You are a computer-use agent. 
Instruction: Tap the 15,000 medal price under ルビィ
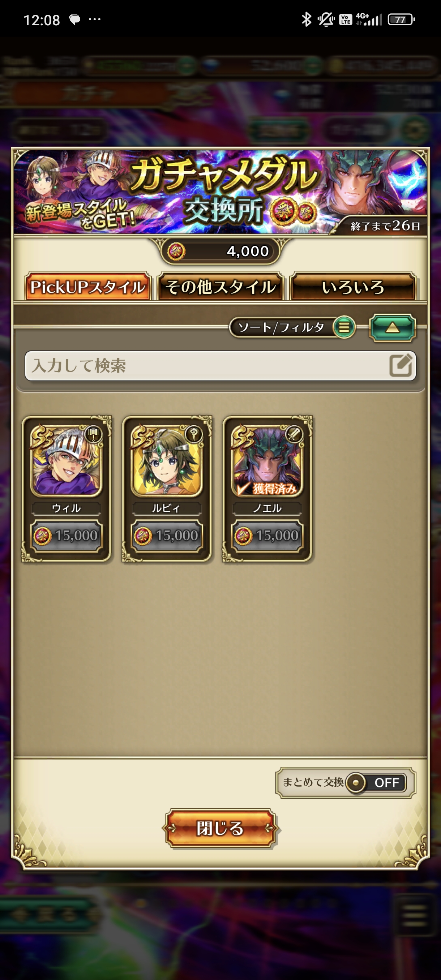click(167, 536)
